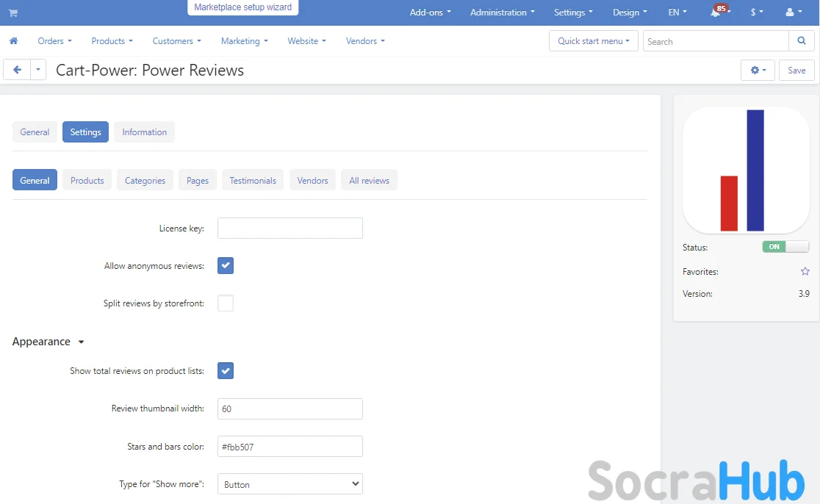Click the shopping cart icon in top bar

[x=13, y=12]
